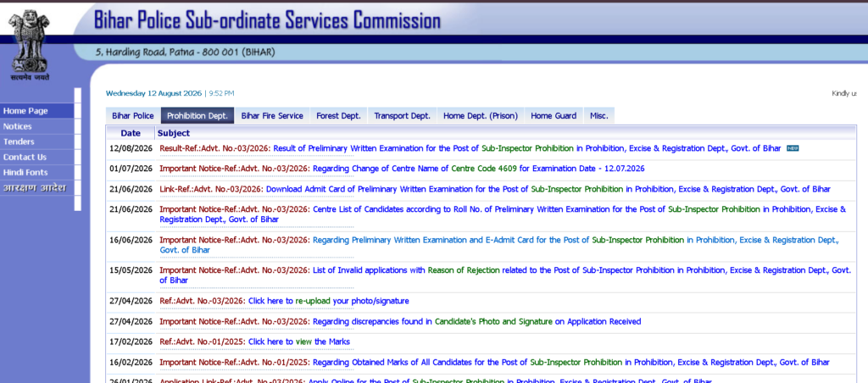Click the 17/02/2026 date cell
This screenshot has width=868, height=383.
coord(131,341)
